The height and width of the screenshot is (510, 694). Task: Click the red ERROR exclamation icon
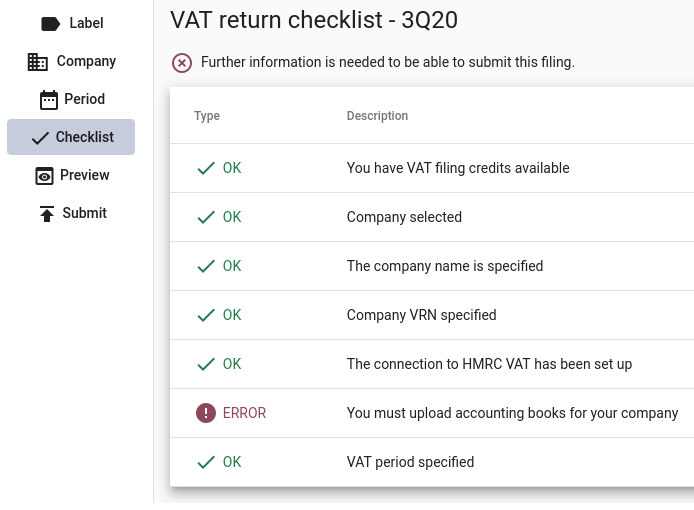pos(206,413)
